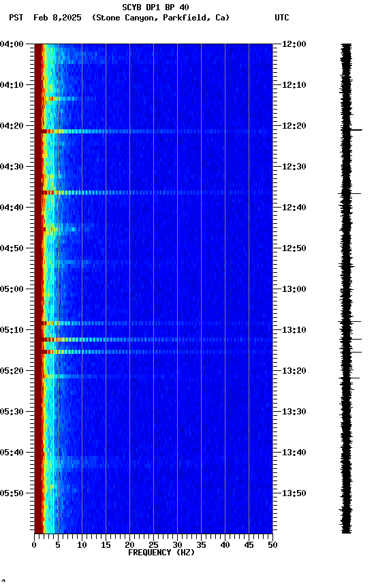Click the spectrogram event band near 12:21 UTC
The image size is (376, 588).
[x=153, y=131]
